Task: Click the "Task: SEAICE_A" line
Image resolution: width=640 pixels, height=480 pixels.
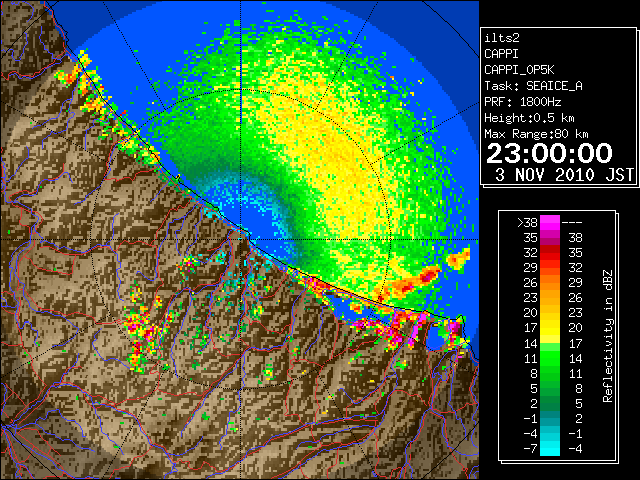Action: pos(533,86)
